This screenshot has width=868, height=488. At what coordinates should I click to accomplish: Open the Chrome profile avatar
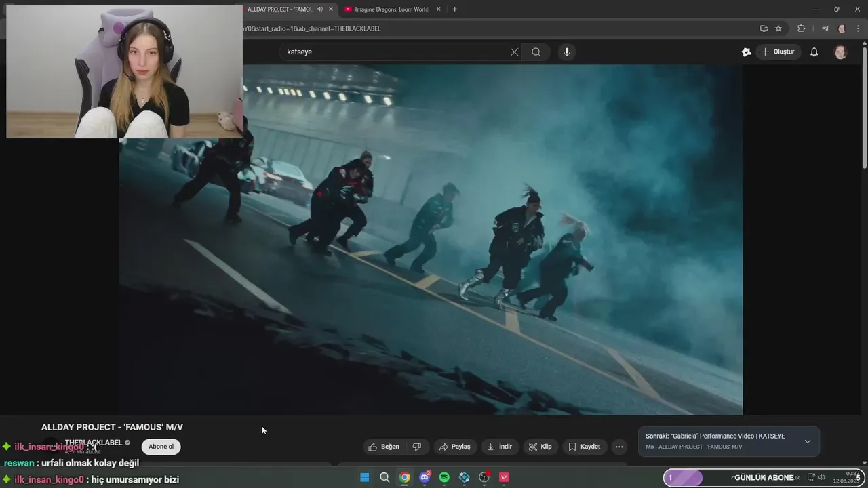[842, 28]
